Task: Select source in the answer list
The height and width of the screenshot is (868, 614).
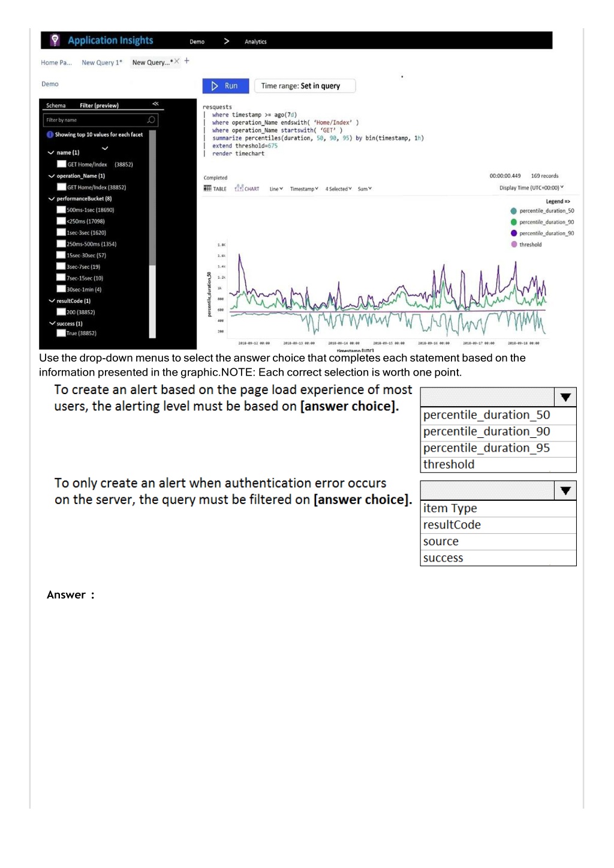Action: coord(498,542)
